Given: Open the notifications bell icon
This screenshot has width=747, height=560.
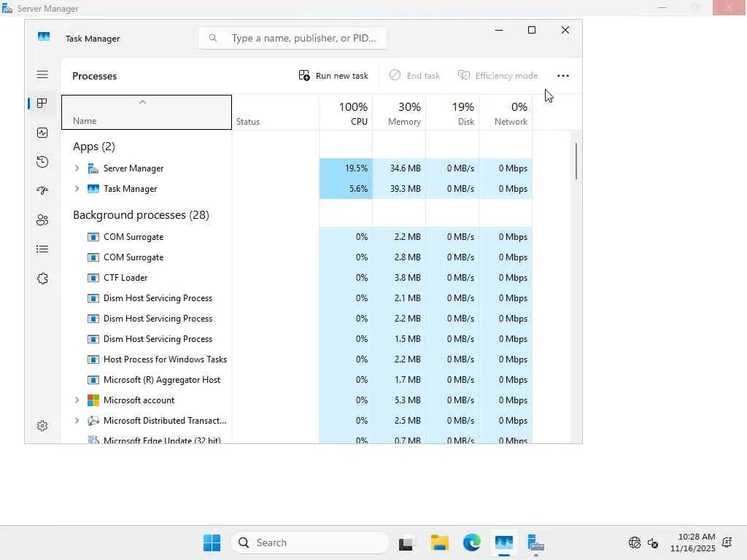Looking at the screenshot, I should pos(727,542).
